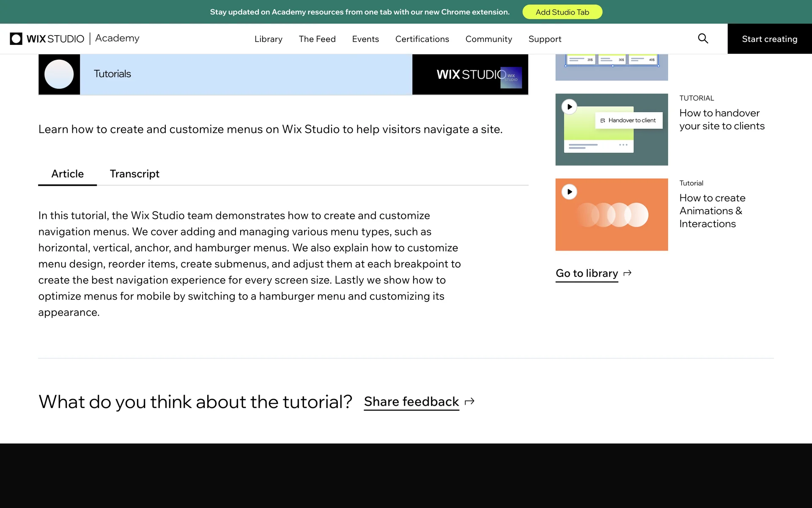812x508 pixels.
Task: Open The Feed navigation item
Action: click(317, 39)
